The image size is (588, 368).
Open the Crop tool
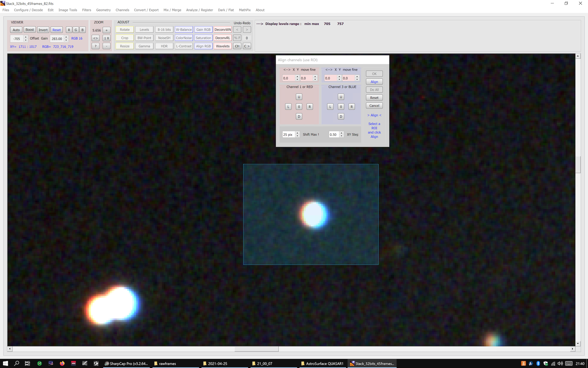125,38
